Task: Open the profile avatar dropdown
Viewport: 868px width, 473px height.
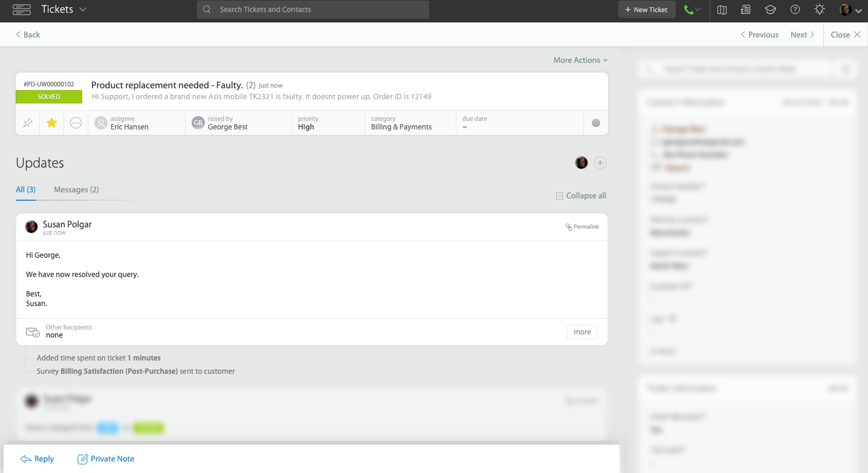Action: point(846,10)
